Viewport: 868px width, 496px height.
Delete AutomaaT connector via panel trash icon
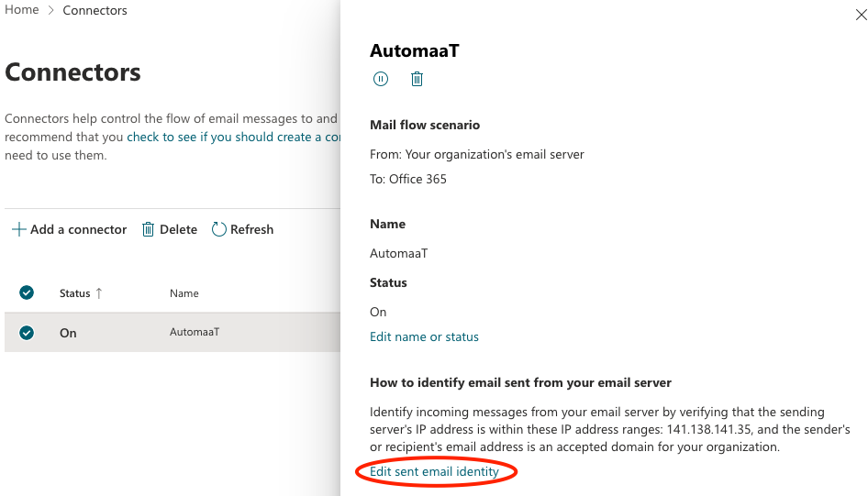[x=417, y=79]
